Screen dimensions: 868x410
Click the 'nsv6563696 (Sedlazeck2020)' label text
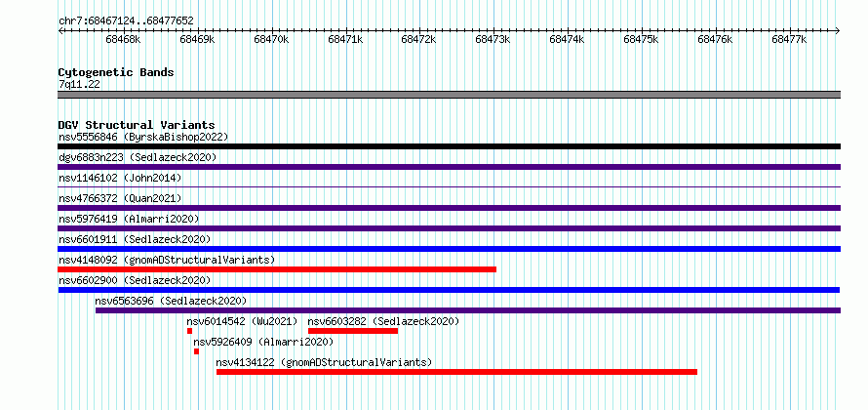(x=171, y=301)
